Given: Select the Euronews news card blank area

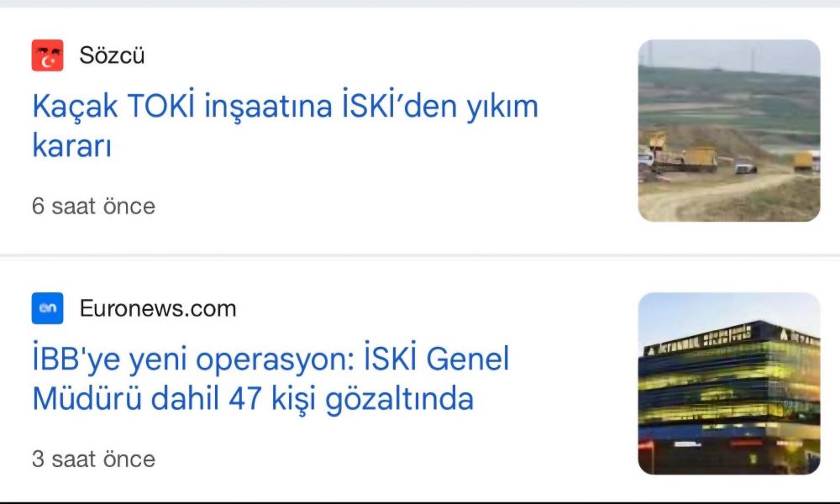Looking at the screenshot, I should (x=375, y=460).
